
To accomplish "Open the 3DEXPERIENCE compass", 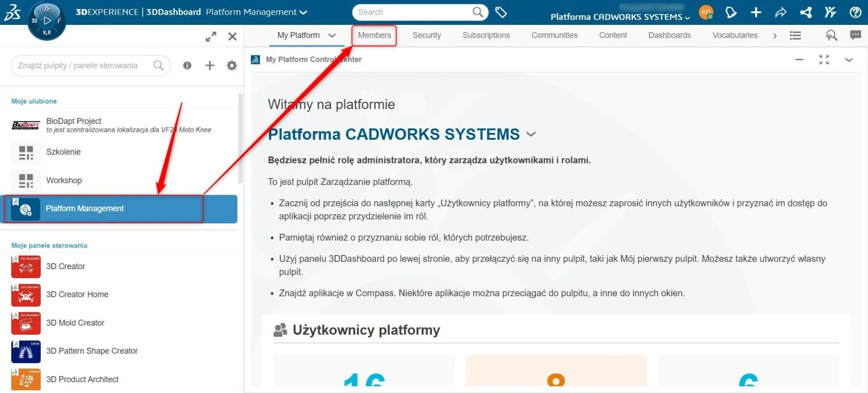I will [x=47, y=21].
